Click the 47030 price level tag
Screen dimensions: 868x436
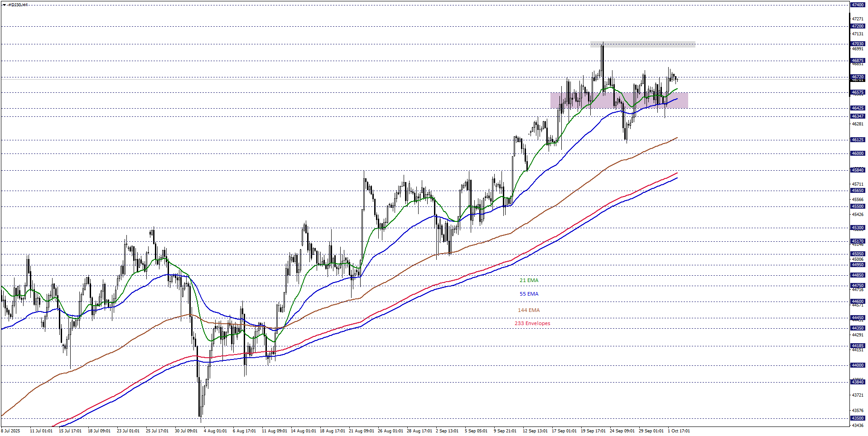pos(857,44)
